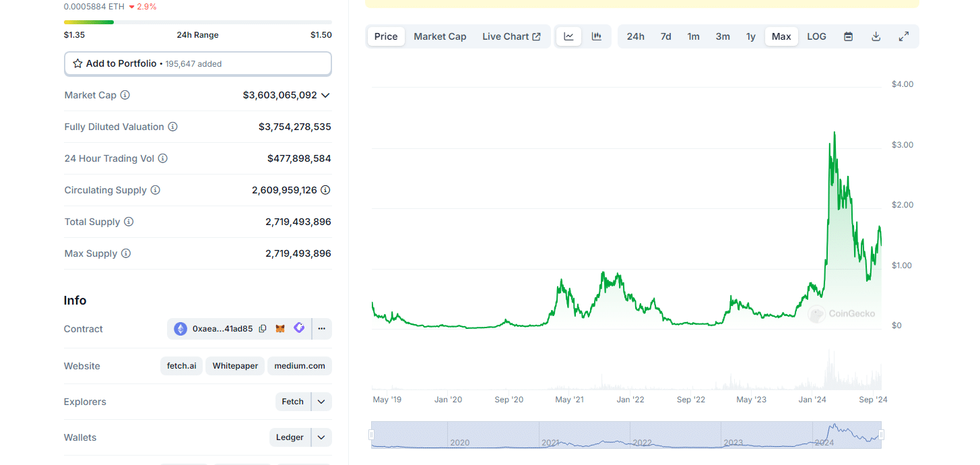The image size is (980, 465).
Task: Open the medium.com link
Action: click(x=300, y=366)
